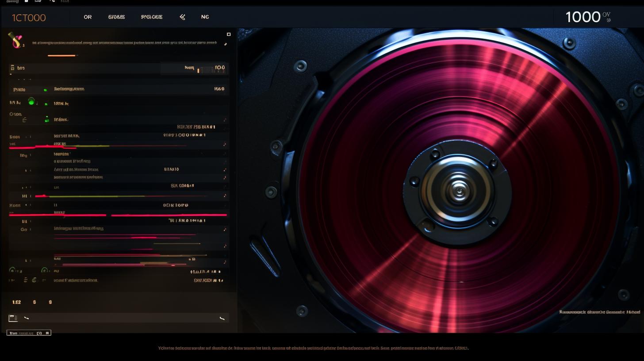Click the pencil edit icon below the panel corner
Viewport: 644px width, 361px height.
tap(225, 44)
